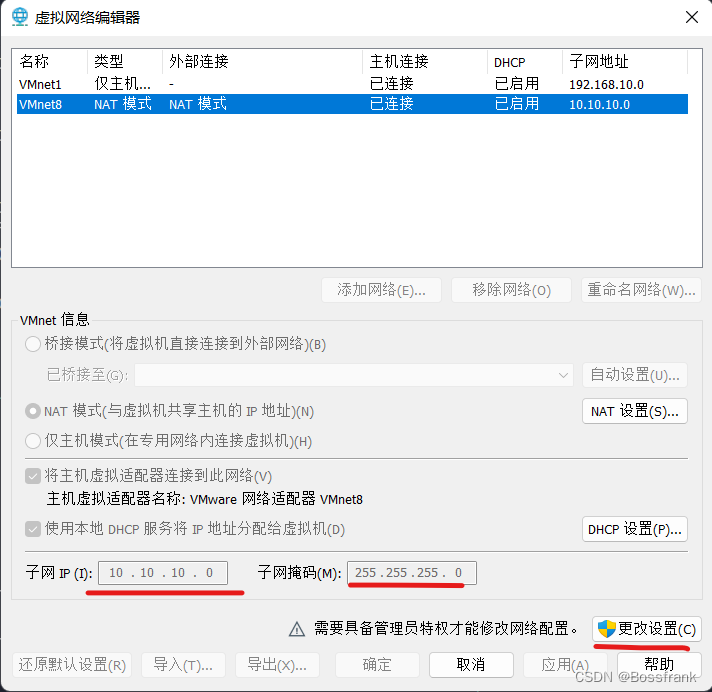The image size is (712, 692).
Task: Click the 应用(A) button
Action: (565, 665)
